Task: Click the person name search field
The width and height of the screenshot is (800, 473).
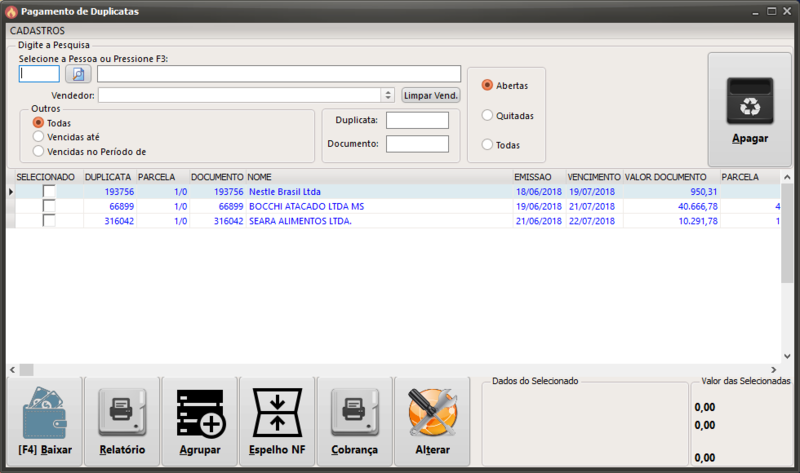Action: pos(279,74)
